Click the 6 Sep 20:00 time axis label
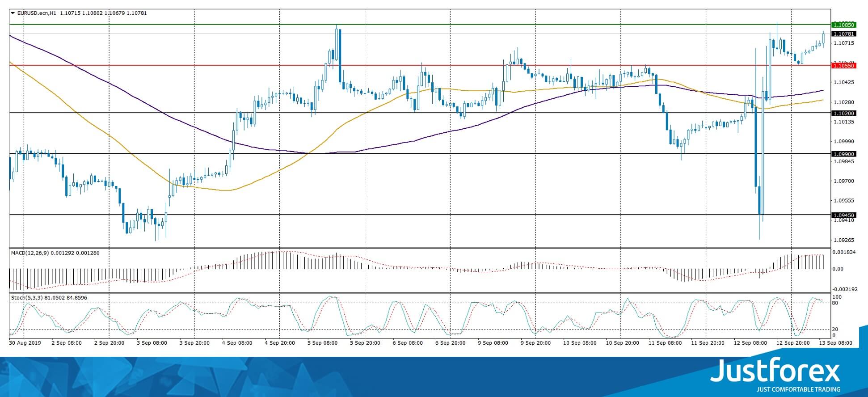 point(451,343)
